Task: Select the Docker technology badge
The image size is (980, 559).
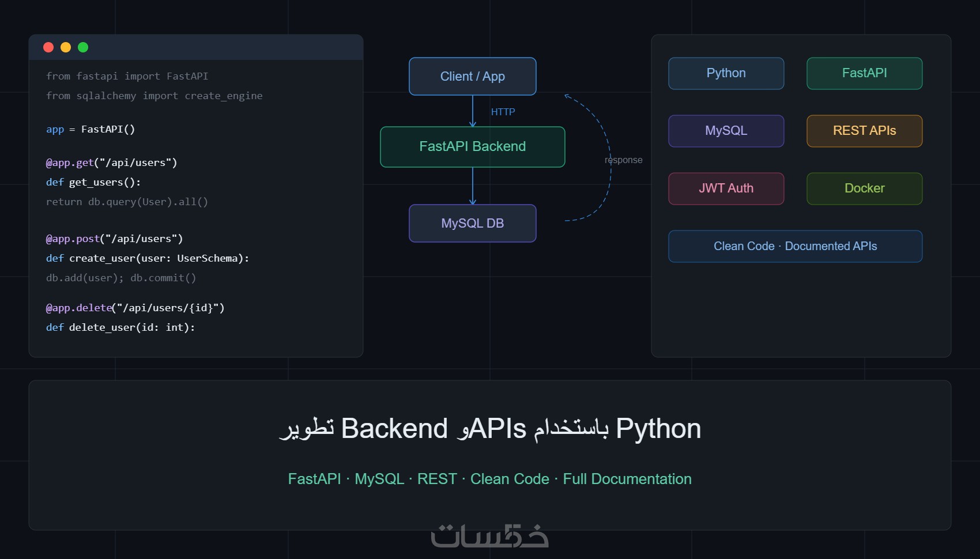Action: (x=864, y=188)
